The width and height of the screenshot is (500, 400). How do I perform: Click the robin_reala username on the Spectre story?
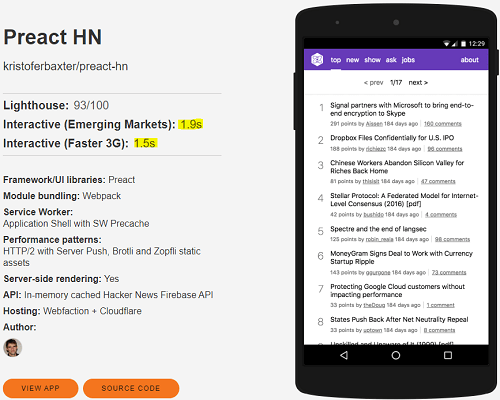click(x=379, y=239)
